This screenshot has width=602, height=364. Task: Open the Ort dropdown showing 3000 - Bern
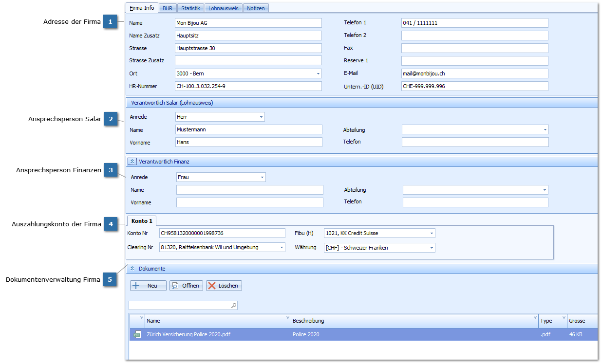(x=318, y=74)
